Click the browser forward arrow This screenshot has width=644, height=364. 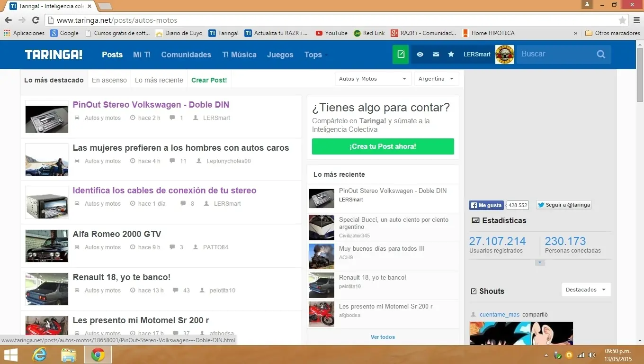(22, 20)
